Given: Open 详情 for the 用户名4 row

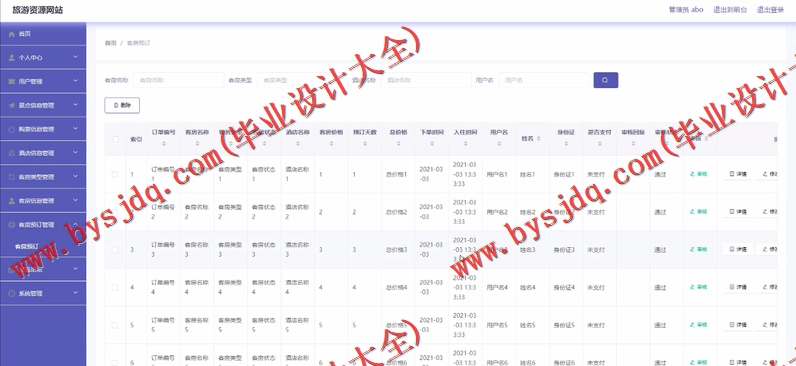Looking at the screenshot, I should [x=738, y=287].
